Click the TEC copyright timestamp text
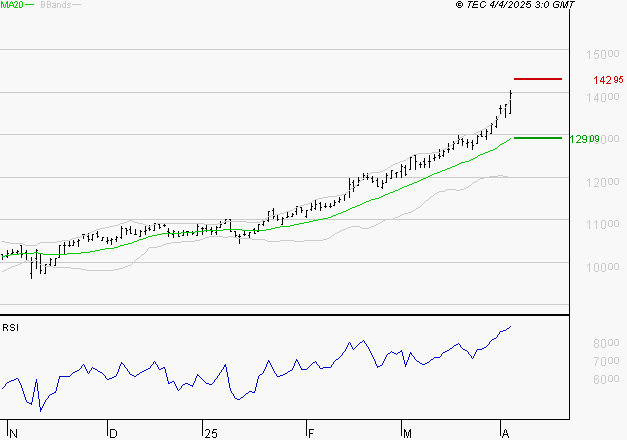 coord(514,5)
